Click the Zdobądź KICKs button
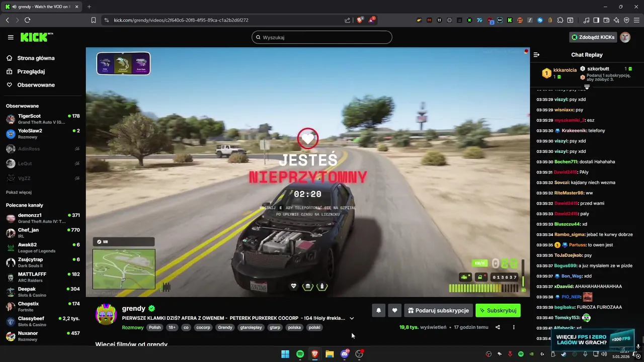 tap(593, 37)
